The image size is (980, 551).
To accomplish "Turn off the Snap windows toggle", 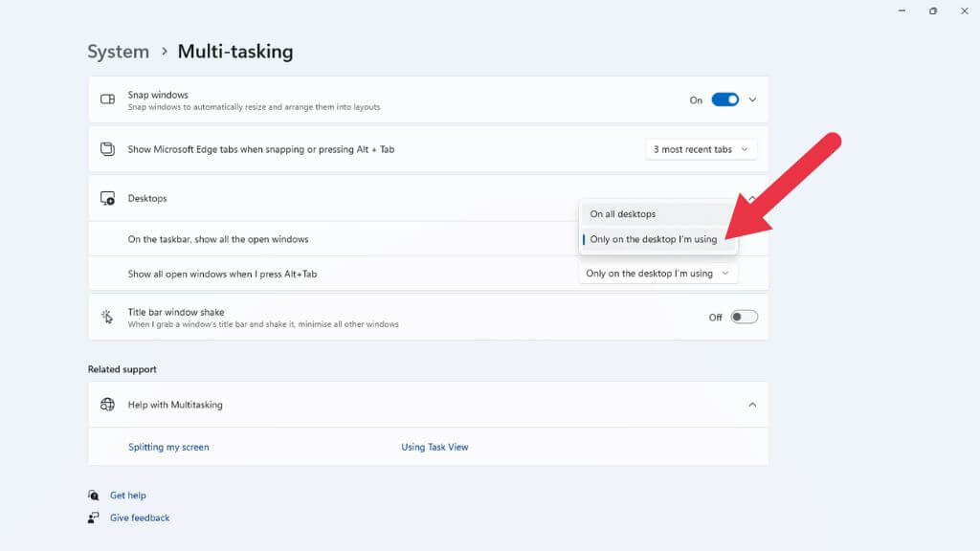I will [x=725, y=99].
